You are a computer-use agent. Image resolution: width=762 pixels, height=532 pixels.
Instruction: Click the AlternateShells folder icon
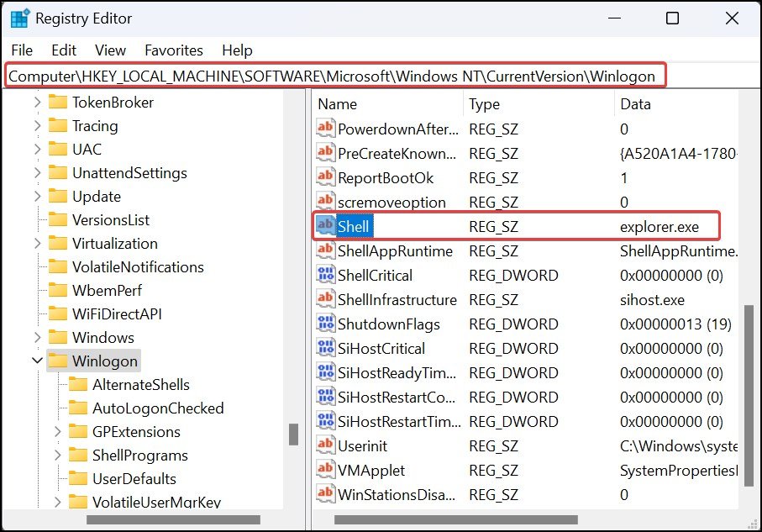pos(78,384)
